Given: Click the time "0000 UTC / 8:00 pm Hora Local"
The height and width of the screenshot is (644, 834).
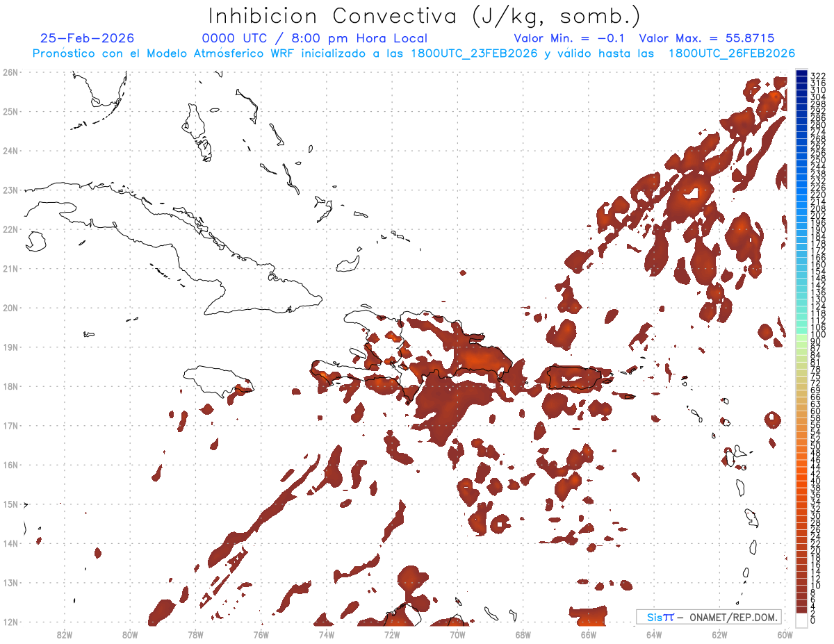Looking at the screenshot, I should point(314,38).
